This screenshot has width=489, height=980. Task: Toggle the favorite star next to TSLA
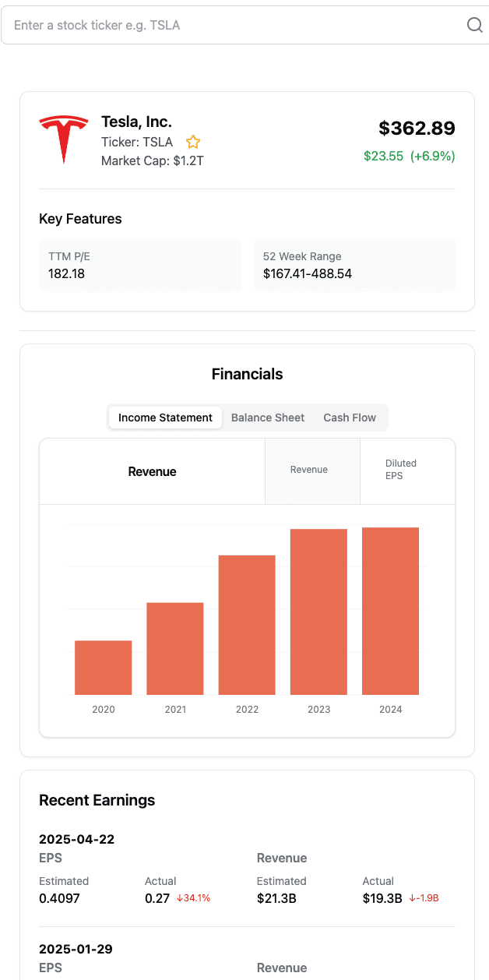click(193, 142)
